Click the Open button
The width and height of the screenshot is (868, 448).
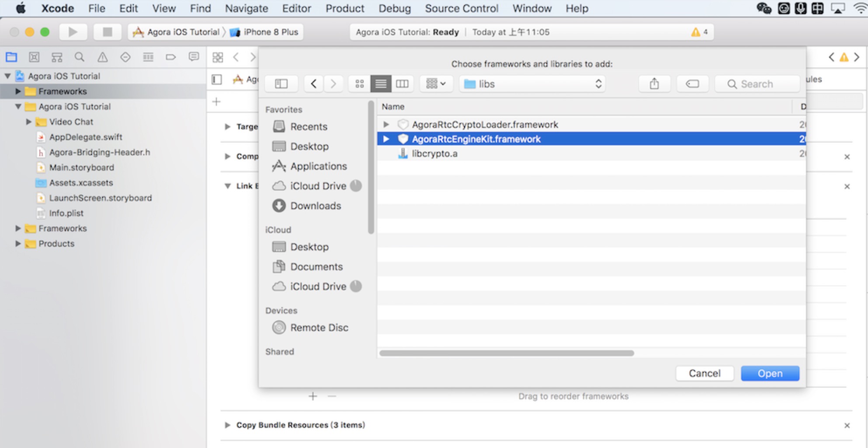(x=770, y=373)
